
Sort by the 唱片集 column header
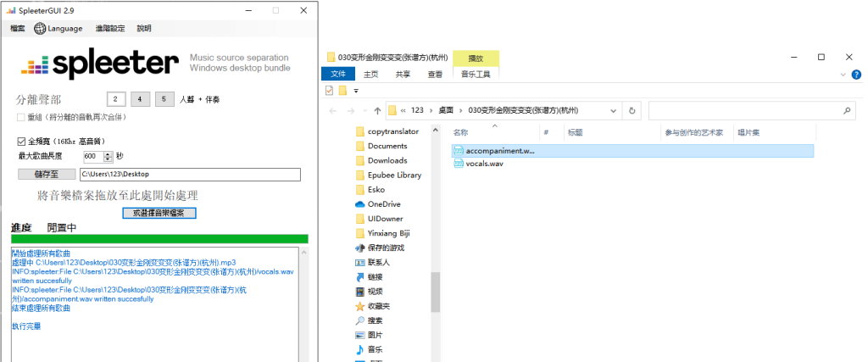point(748,133)
